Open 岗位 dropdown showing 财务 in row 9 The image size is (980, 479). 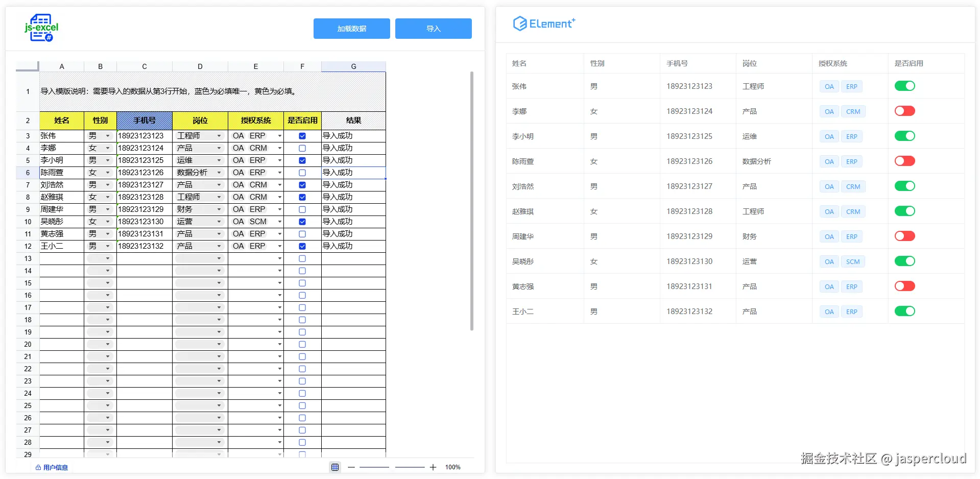click(219, 209)
